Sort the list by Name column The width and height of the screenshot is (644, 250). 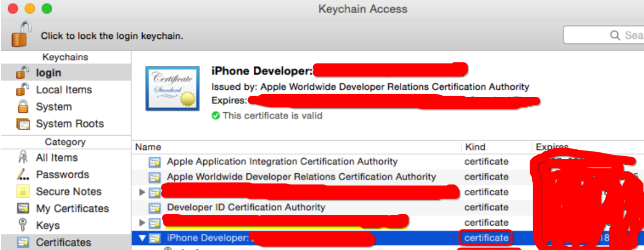148,147
